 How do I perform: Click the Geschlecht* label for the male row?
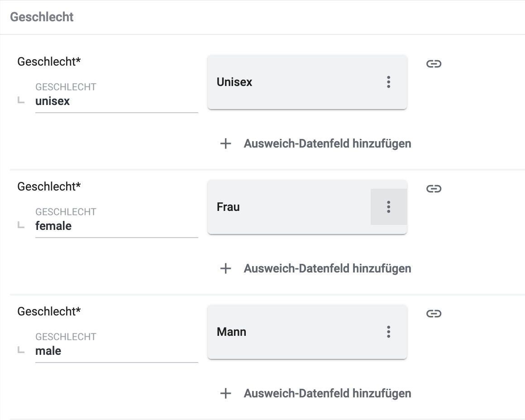[x=49, y=311]
